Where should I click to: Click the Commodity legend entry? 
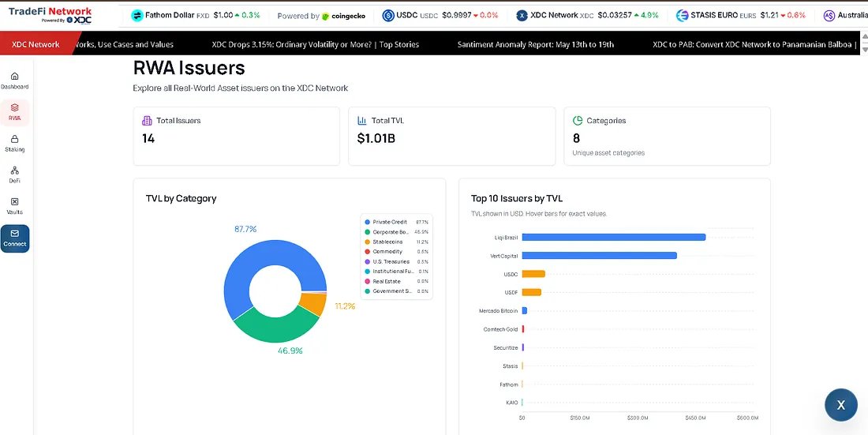[x=396, y=252]
